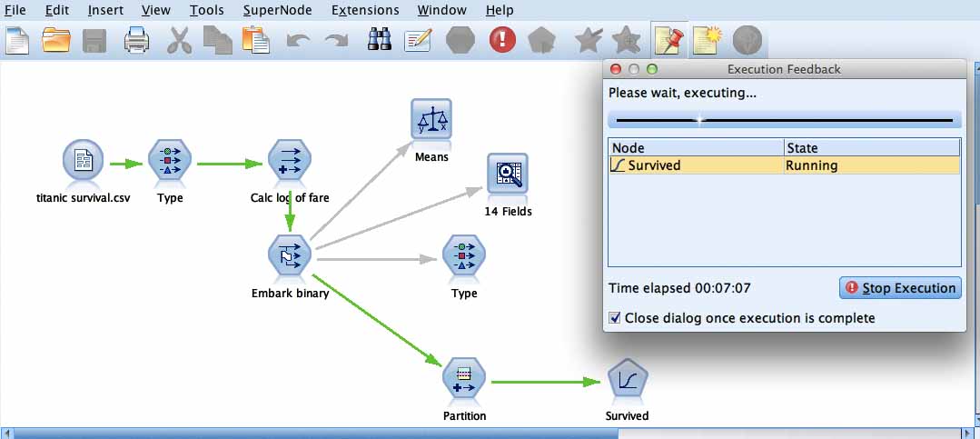Select the Means output node

431,121
